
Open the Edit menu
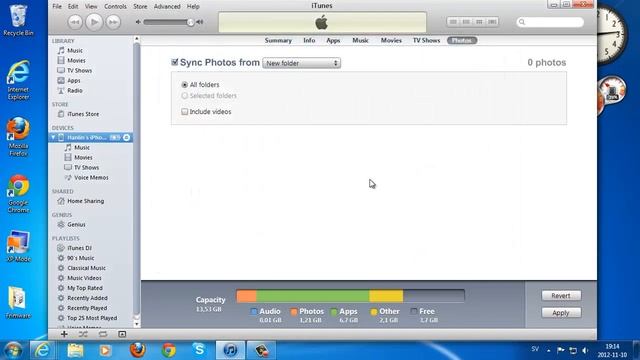pos(73,7)
